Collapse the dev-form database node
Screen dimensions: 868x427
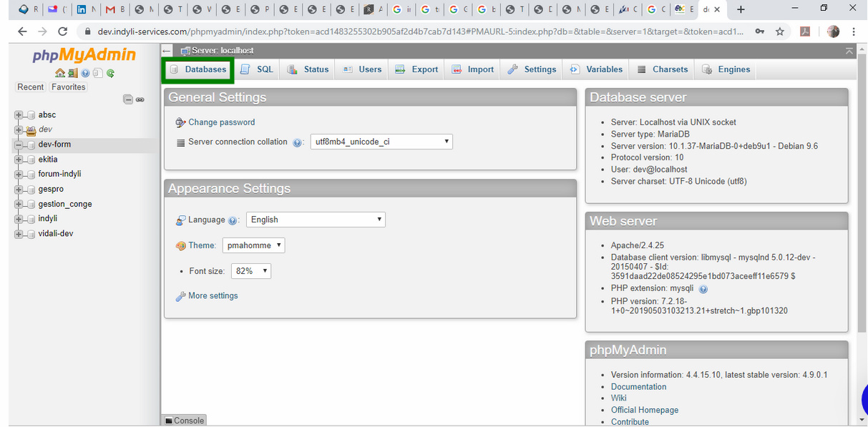(x=19, y=144)
